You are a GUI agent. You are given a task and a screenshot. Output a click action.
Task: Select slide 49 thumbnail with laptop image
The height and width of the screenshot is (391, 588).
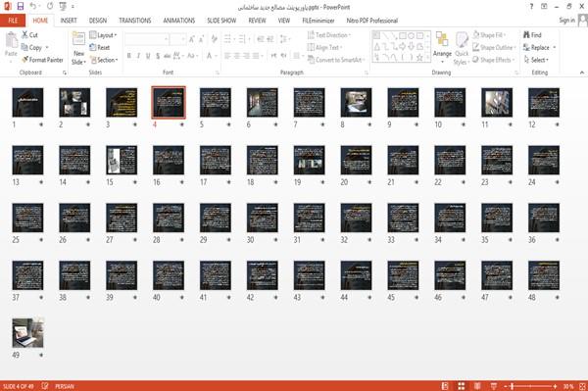[x=27, y=332]
